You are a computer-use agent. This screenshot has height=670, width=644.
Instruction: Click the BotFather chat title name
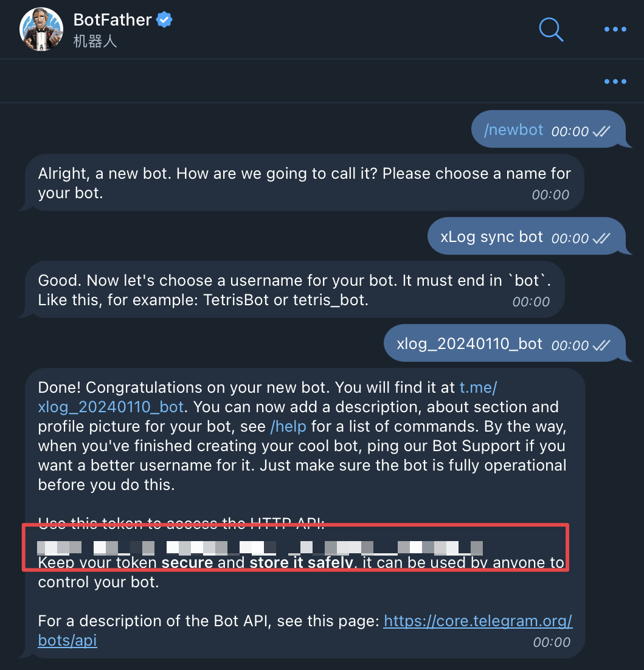pyautogui.click(x=113, y=19)
